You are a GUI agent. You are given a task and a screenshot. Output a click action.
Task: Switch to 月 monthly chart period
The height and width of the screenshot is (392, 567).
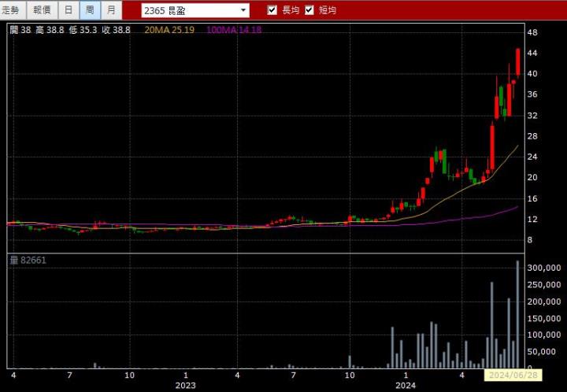click(x=111, y=10)
